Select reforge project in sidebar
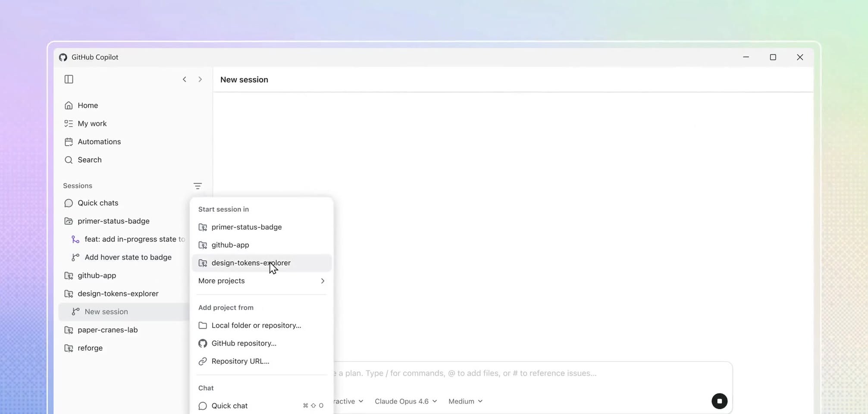 click(x=124, y=348)
